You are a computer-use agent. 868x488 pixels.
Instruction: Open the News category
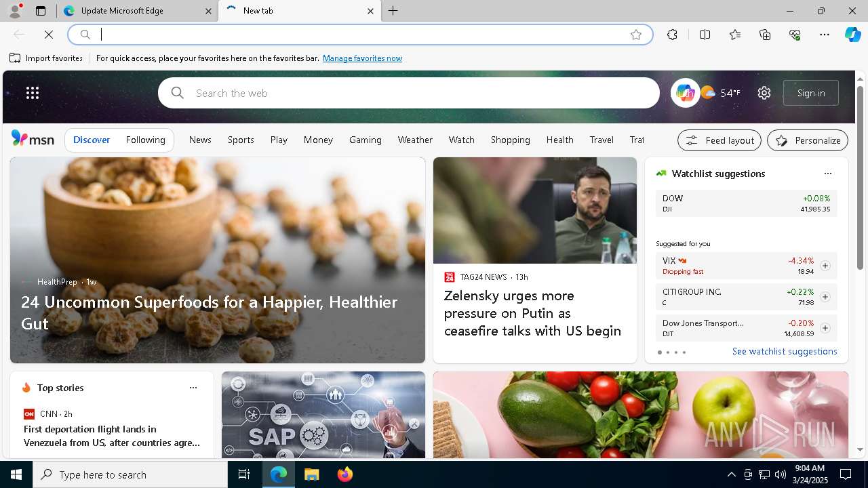(200, 140)
